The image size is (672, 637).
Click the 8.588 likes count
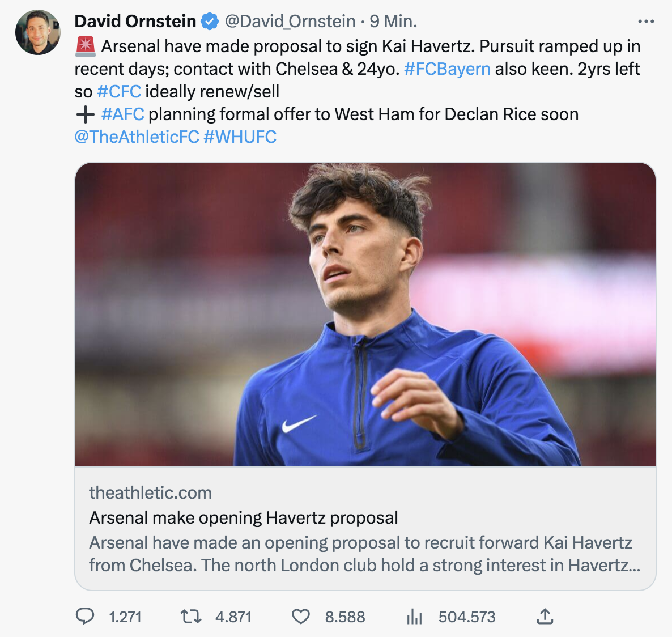point(344,617)
